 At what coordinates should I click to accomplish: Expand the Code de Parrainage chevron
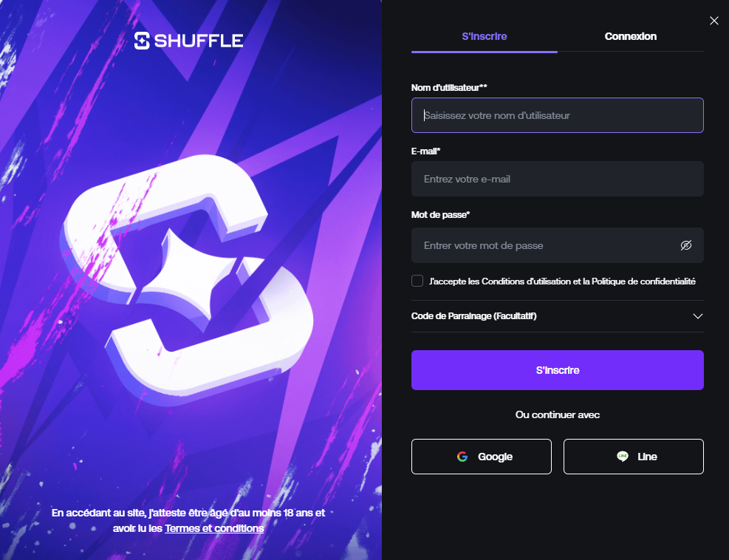697,316
